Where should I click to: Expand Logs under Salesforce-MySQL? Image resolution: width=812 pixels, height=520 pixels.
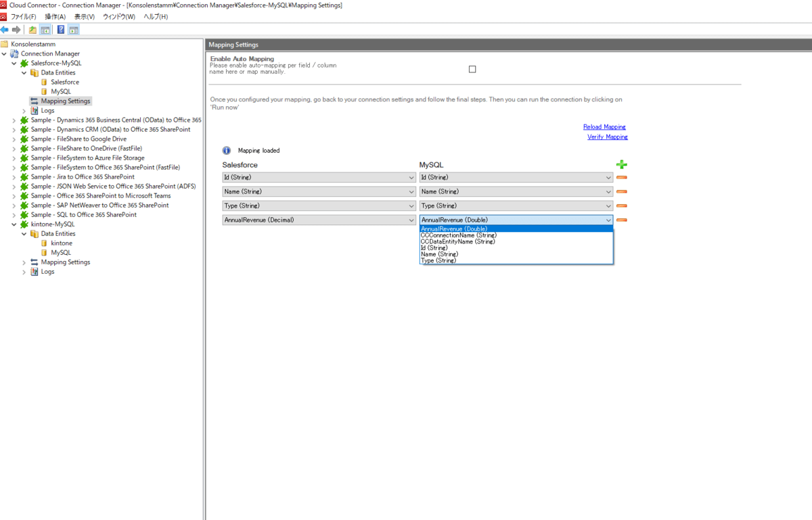click(x=24, y=110)
